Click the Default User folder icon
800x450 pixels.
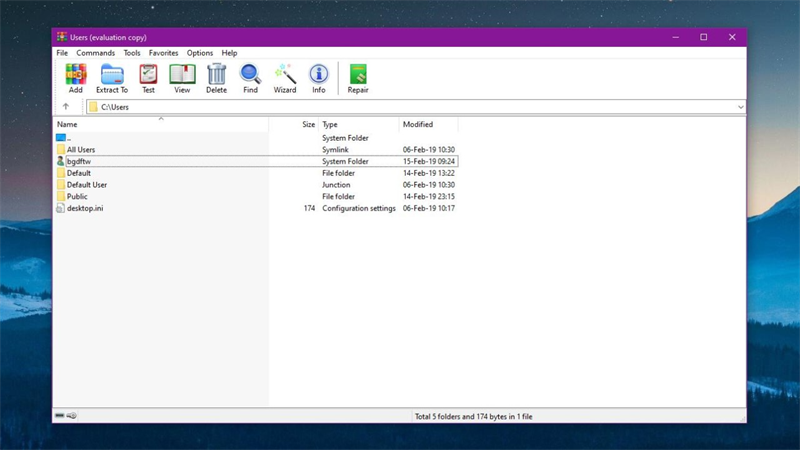pyautogui.click(x=61, y=185)
